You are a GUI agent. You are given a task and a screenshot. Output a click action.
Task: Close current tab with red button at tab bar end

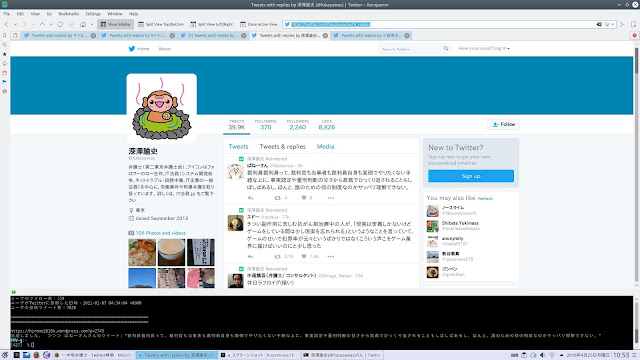click(635, 36)
